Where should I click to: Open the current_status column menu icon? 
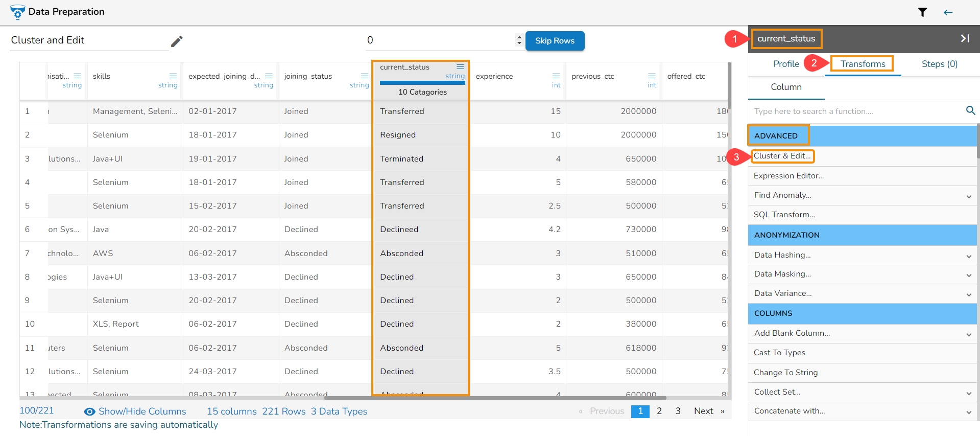[460, 67]
